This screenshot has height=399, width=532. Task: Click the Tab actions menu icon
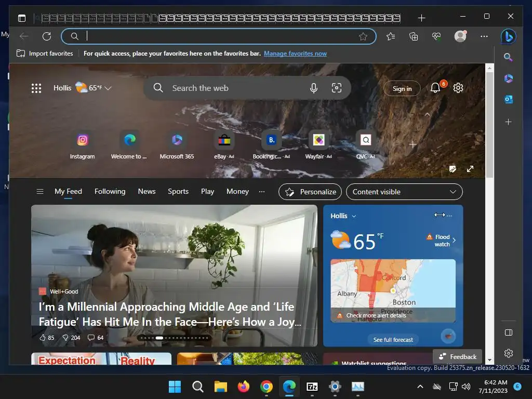(22, 18)
